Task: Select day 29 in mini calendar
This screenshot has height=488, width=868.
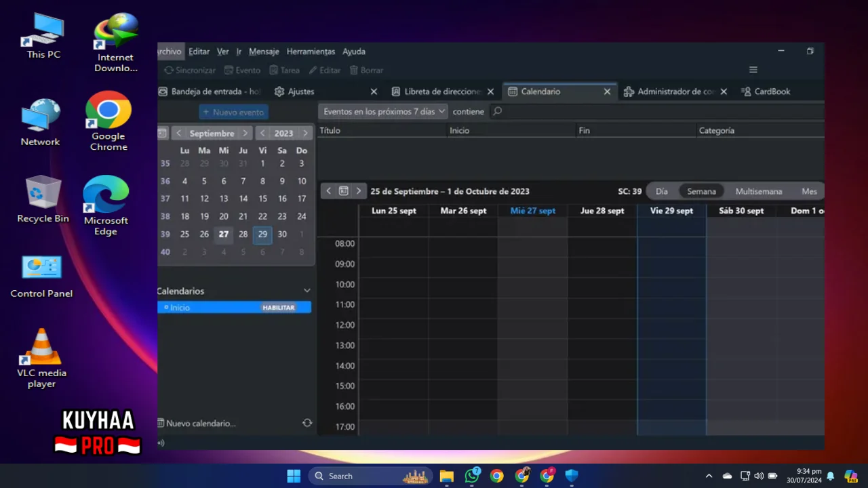Action: [x=262, y=234]
